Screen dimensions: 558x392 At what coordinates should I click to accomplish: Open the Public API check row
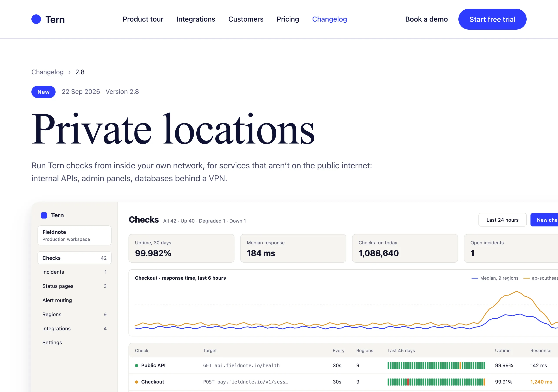(x=343, y=365)
